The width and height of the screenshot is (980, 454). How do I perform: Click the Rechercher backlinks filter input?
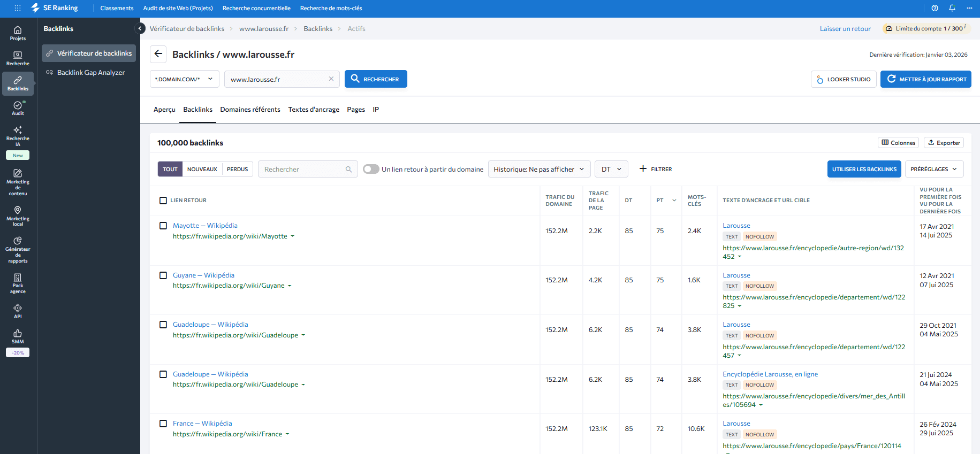[x=303, y=169]
